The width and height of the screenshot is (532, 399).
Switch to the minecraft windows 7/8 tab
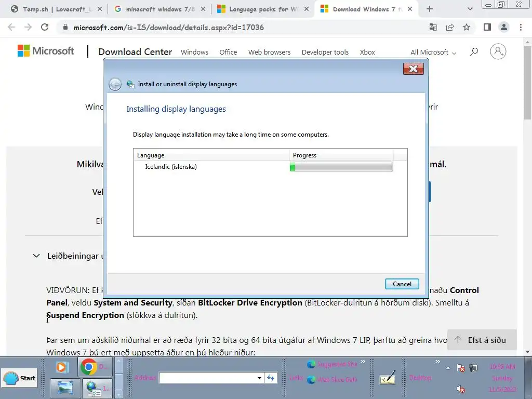coord(159,9)
